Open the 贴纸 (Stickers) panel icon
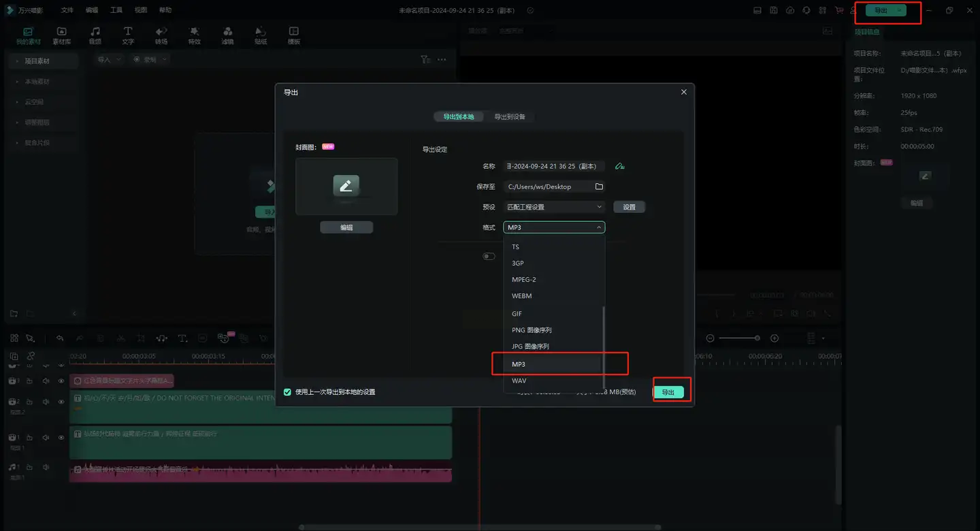Image resolution: width=980 pixels, height=531 pixels. coord(261,35)
